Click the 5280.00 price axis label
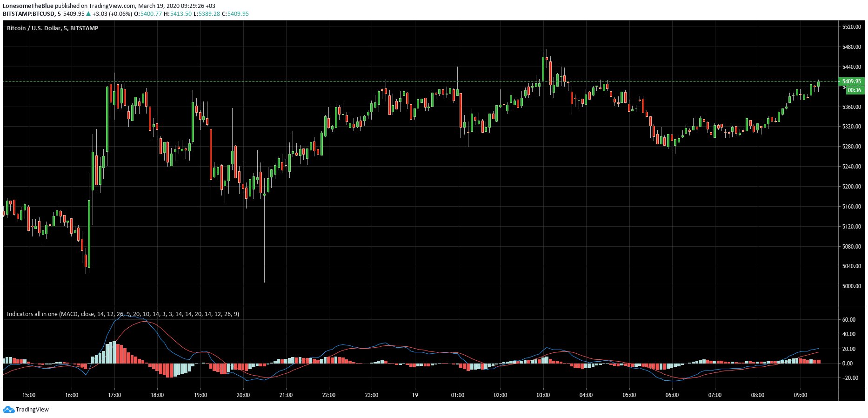Viewport: 868px width, 418px height. click(x=852, y=147)
